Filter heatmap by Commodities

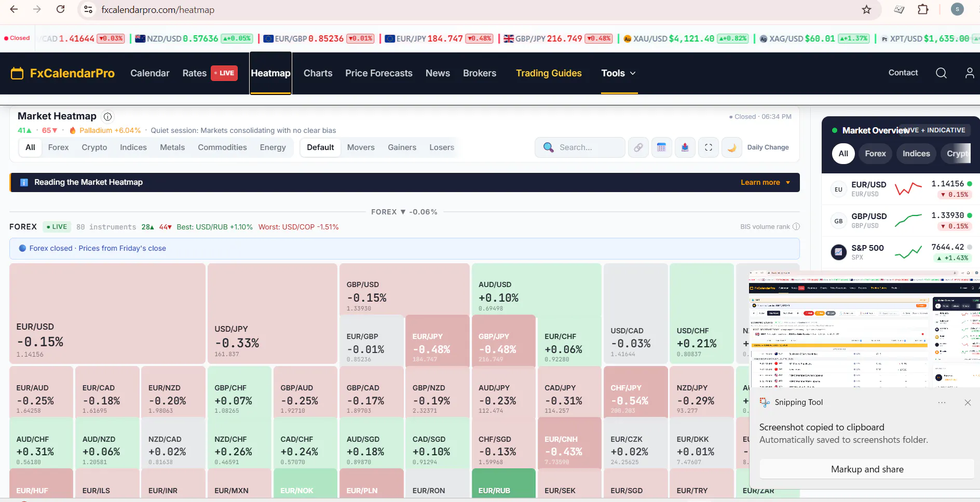(222, 147)
